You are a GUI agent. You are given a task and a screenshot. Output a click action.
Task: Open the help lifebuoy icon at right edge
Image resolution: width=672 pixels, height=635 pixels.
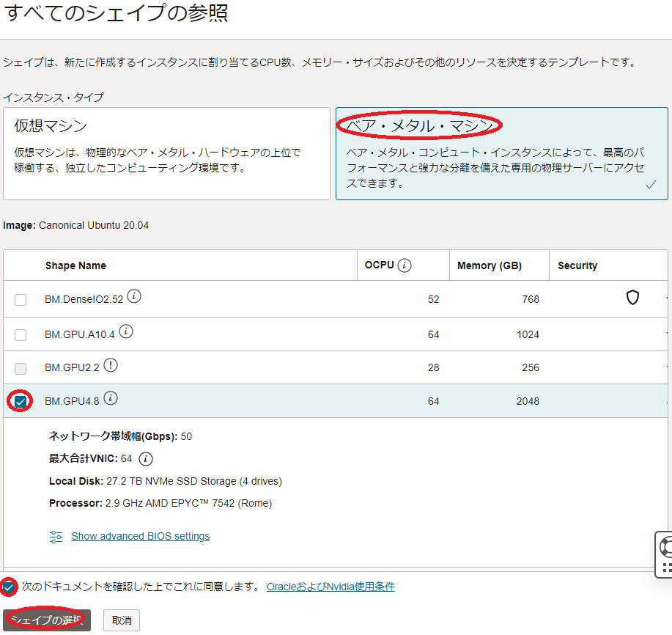pyautogui.click(x=666, y=546)
